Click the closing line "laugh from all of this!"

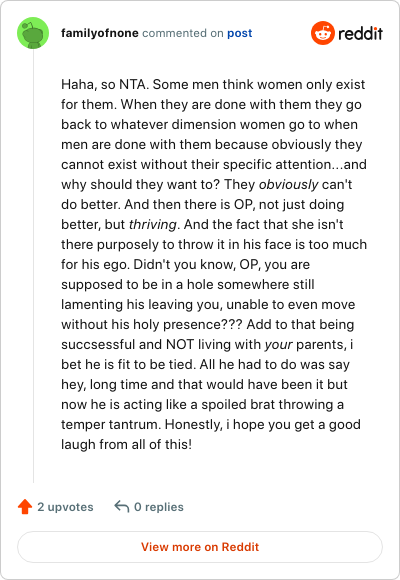coord(127,444)
